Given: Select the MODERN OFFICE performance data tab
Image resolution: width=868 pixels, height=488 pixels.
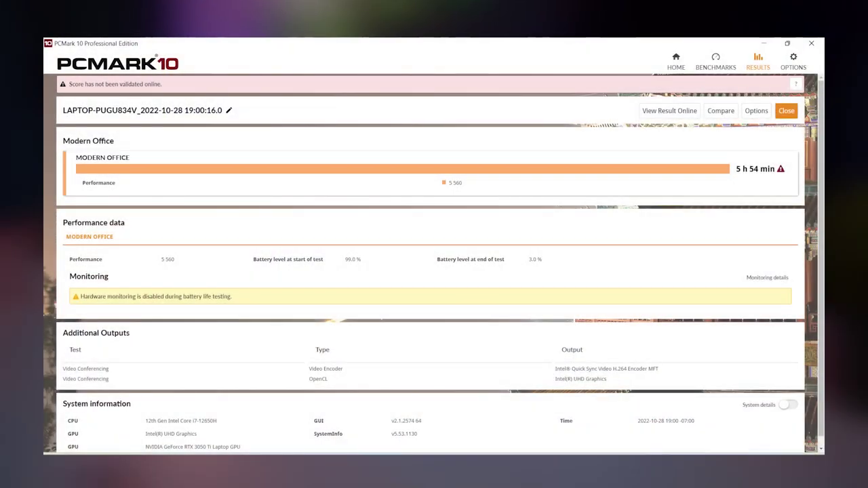Looking at the screenshot, I should tap(90, 237).
